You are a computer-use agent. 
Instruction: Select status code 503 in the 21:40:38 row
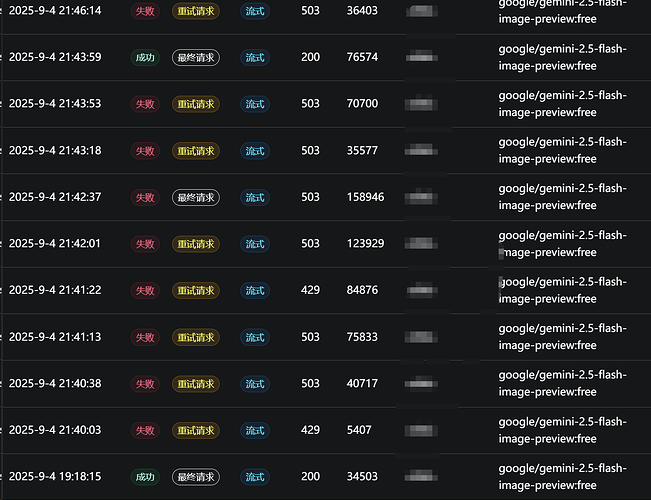pyautogui.click(x=311, y=383)
